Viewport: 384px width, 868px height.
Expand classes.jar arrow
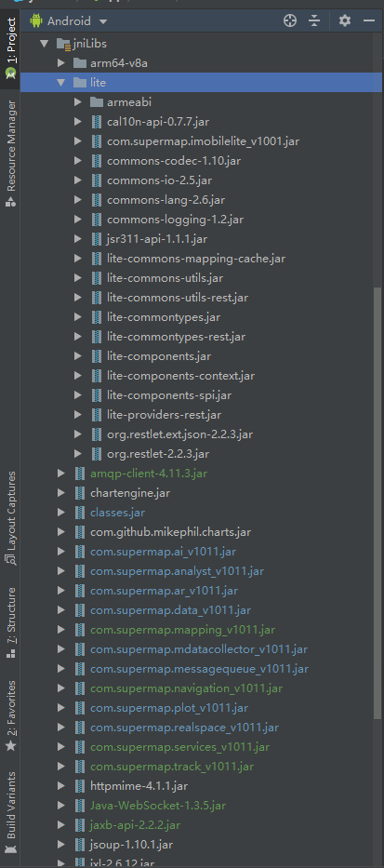coord(61,513)
